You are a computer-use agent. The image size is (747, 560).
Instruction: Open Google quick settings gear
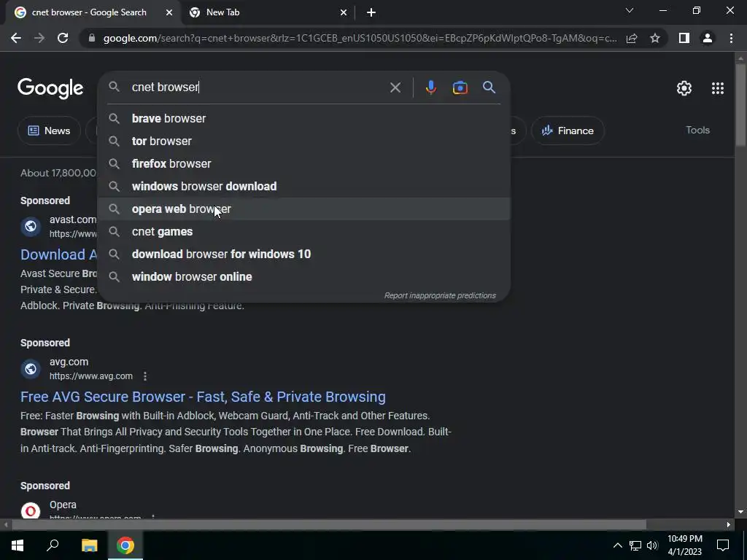(x=684, y=88)
